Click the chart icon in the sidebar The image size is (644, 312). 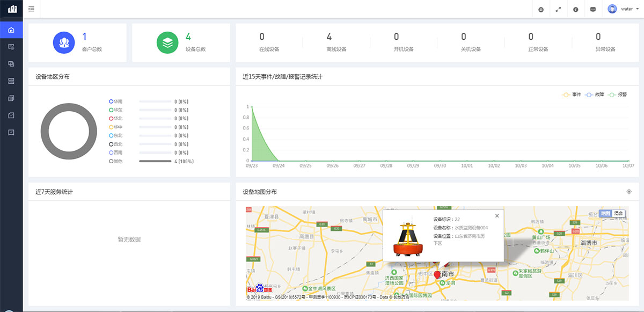(11, 115)
